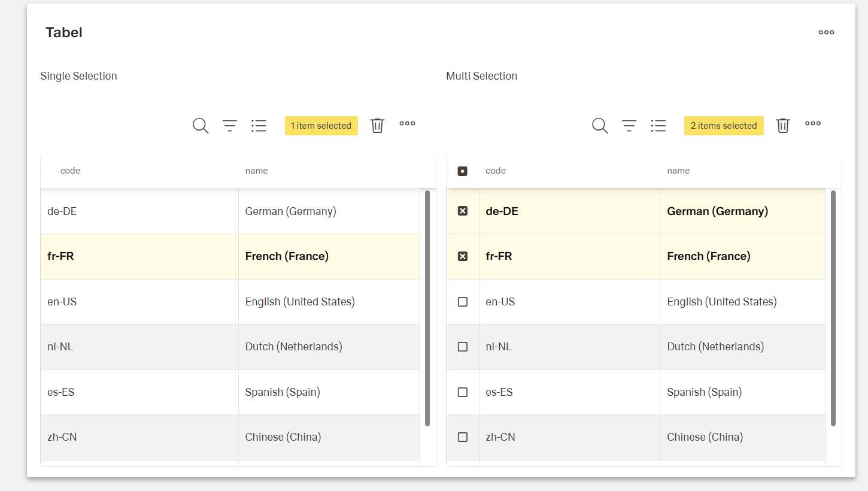868x491 pixels.
Task: Click search icon in Single Selection table
Action: (x=201, y=126)
